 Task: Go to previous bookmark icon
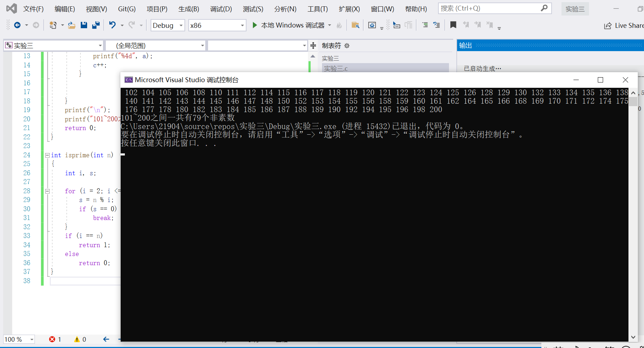(466, 25)
